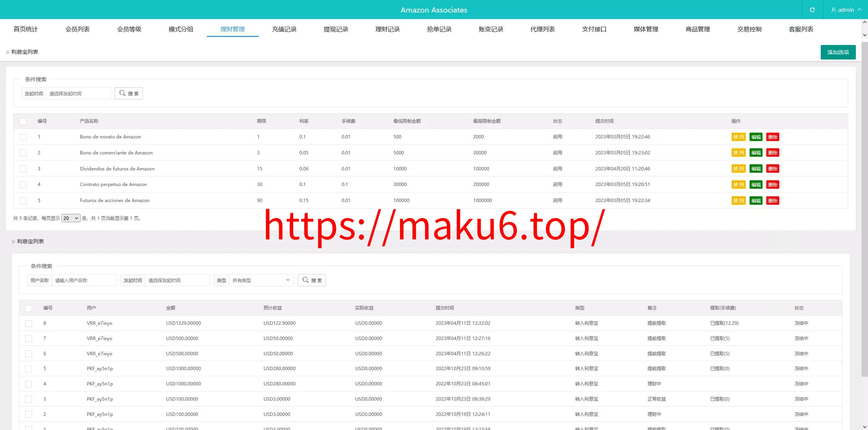Screen dimensions: 868x430
Task: Open the admin user menu
Action: (x=846, y=10)
